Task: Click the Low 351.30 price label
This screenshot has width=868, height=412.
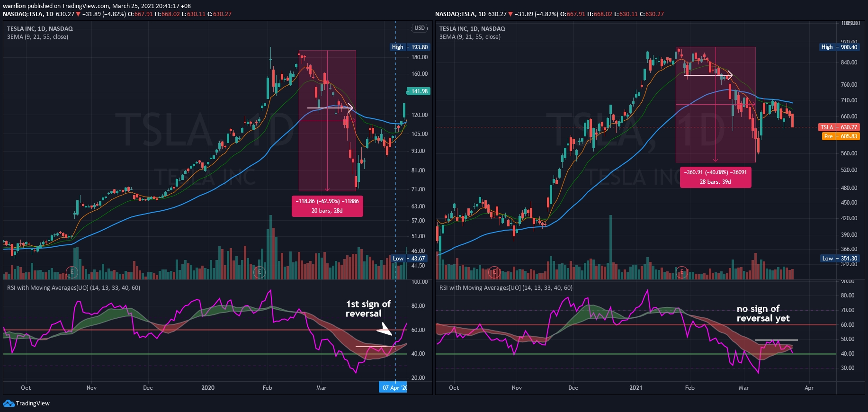Action: point(840,259)
